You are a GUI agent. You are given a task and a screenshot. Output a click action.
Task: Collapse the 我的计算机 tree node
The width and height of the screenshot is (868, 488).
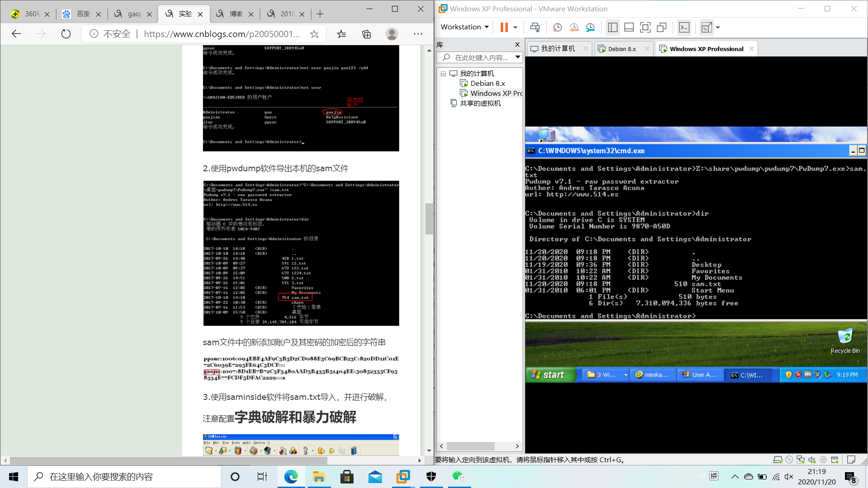click(x=443, y=74)
